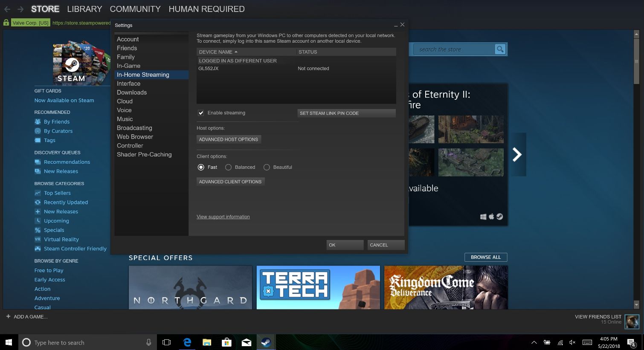Screen dimensions: 644x350
Task: Sort devices by the Device Name column
Action: point(246,52)
